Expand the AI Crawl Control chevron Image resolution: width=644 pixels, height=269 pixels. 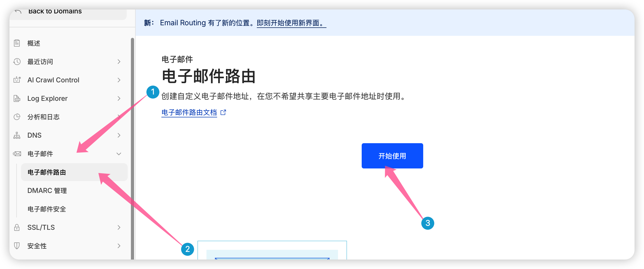coord(119,80)
